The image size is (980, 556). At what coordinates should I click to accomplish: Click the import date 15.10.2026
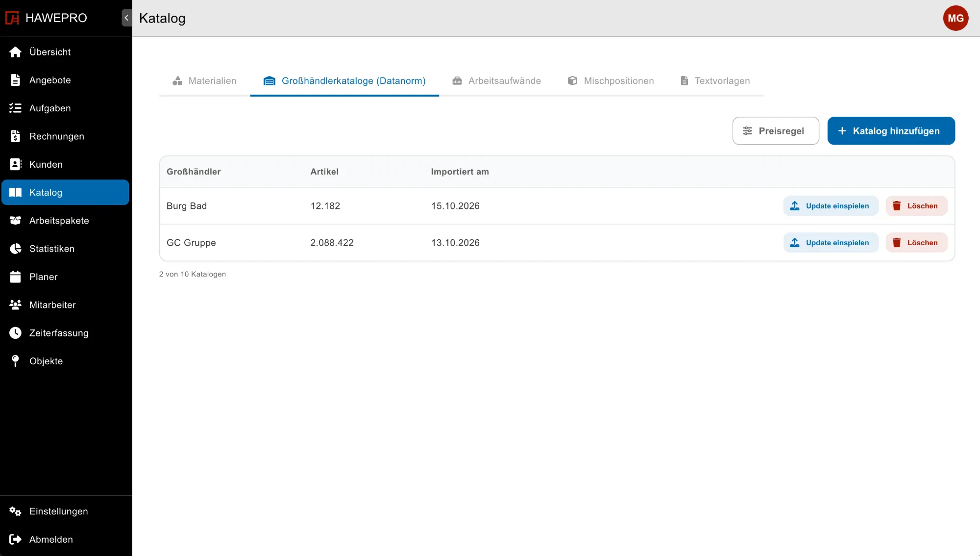point(455,206)
